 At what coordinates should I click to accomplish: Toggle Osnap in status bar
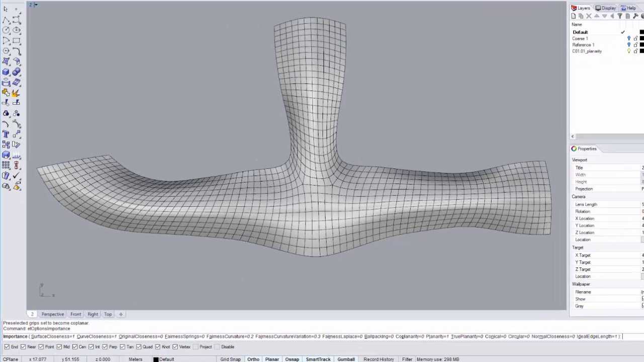[292, 359]
